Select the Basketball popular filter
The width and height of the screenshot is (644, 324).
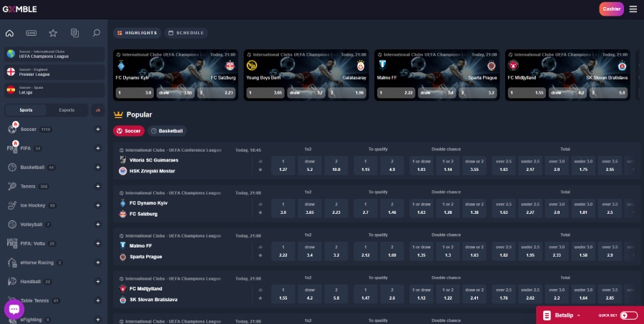point(167,131)
